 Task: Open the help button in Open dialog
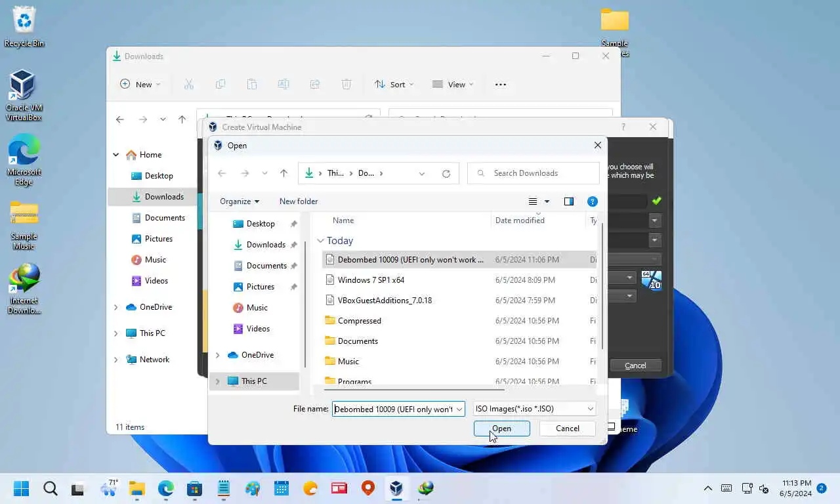(592, 201)
